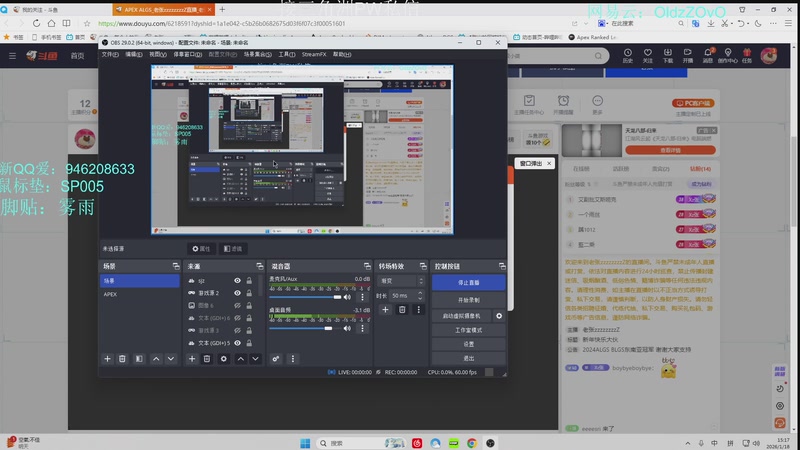800x450 pixels.
Task: Add a transition with plus icon
Action: pos(385,310)
